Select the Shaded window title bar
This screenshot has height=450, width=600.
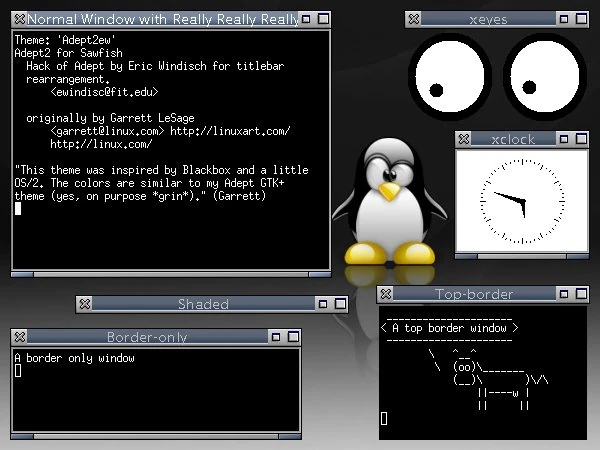click(x=204, y=304)
